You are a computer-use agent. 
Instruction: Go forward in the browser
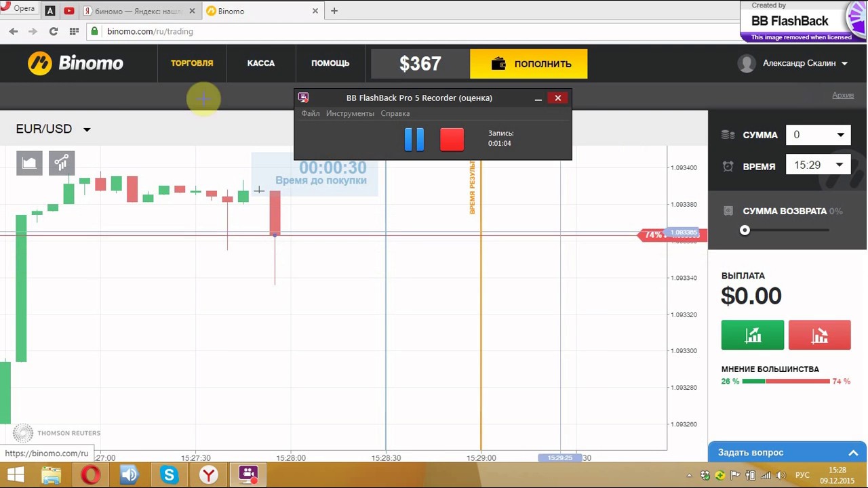pos(33,31)
